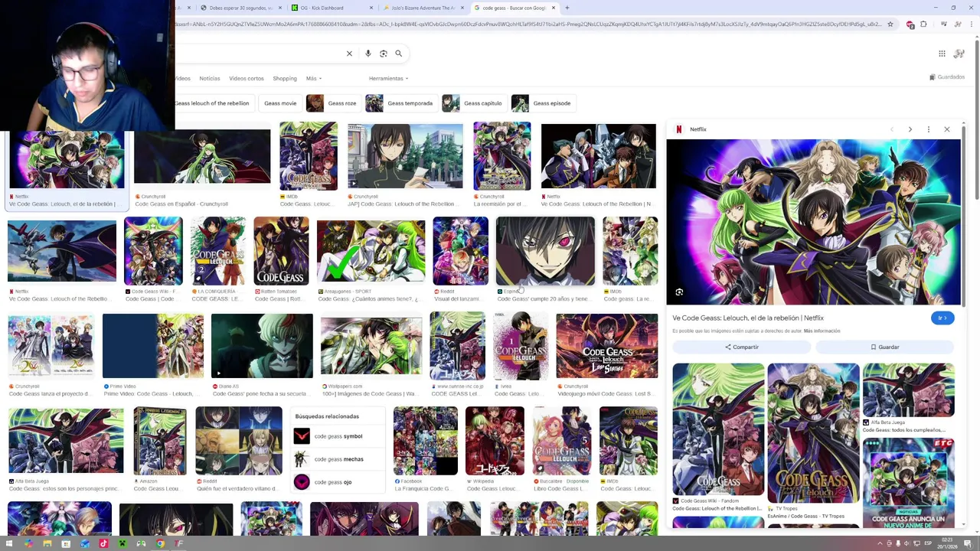Screen dimensions: 980x551
Task: Open Chrome from the taskbar
Action: [160, 544]
